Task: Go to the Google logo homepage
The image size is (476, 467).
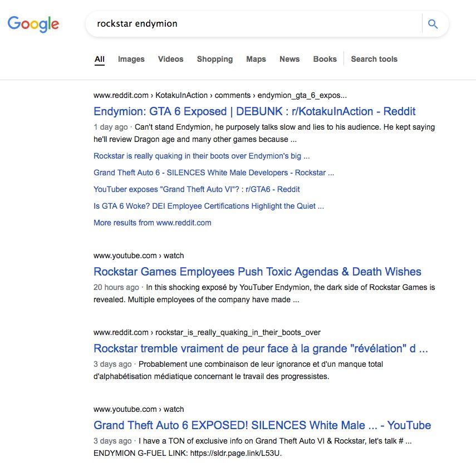Action: point(33,24)
